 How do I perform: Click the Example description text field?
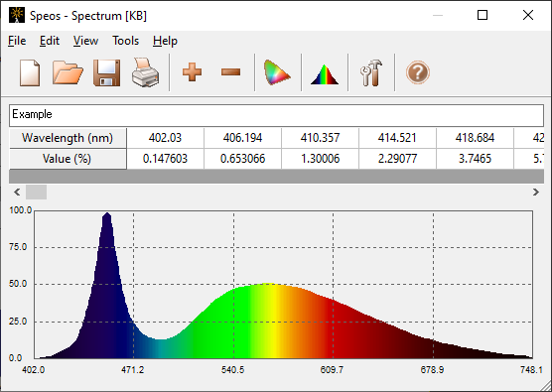(276, 115)
